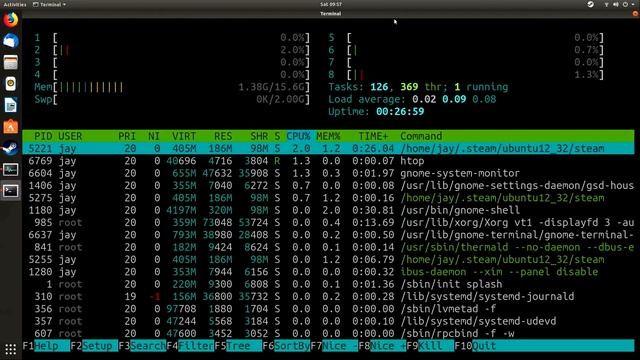This screenshot has width=640, height=360.
Task: Select the systemd-udevd process row
Action: coord(328,321)
